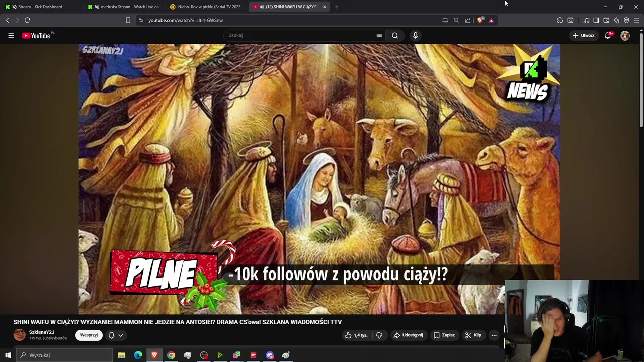Mute audio on the YouTube tab speaker icon
Viewport: 644px width, 362px height.
pyautogui.click(x=262, y=7)
